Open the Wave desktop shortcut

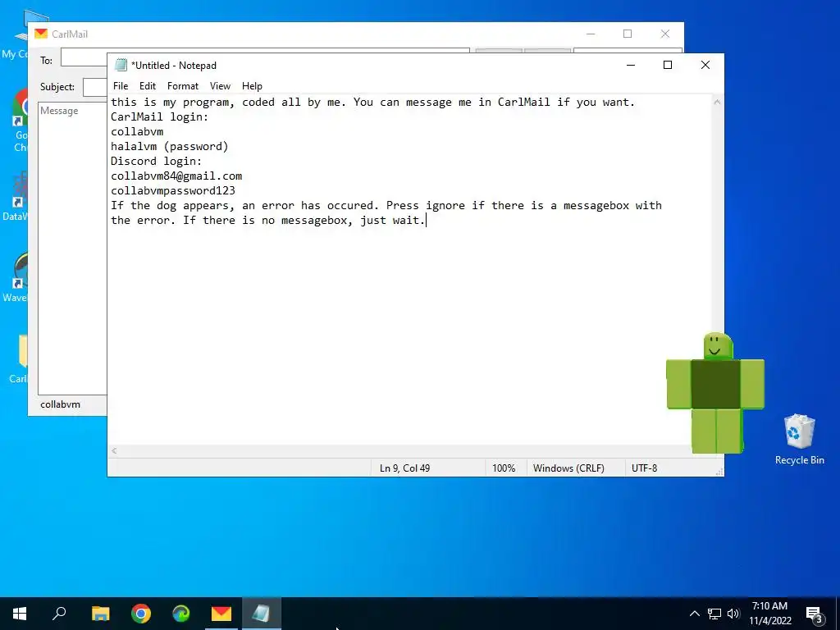15,277
